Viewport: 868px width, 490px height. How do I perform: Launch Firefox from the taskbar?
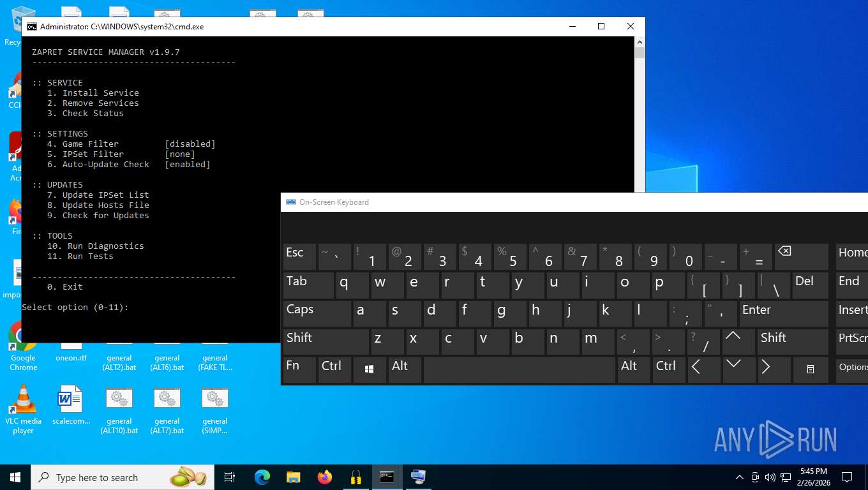324,477
